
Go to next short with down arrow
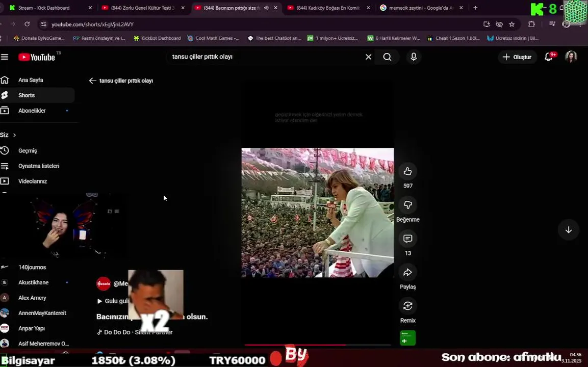569,230
